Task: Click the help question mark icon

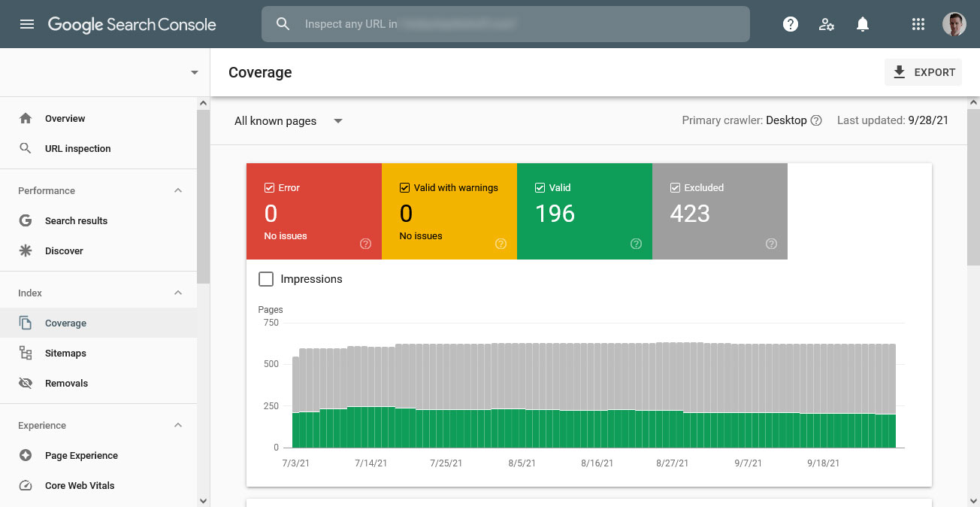Action: (x=790, y=24)
